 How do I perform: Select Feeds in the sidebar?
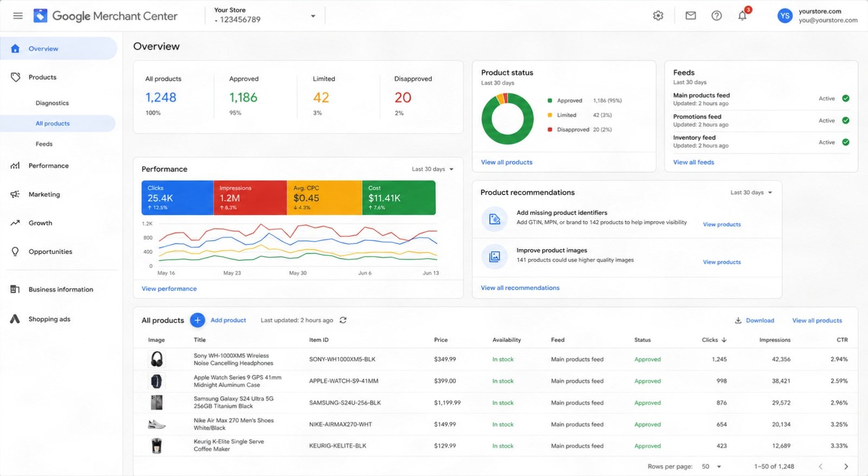(44, 144)
